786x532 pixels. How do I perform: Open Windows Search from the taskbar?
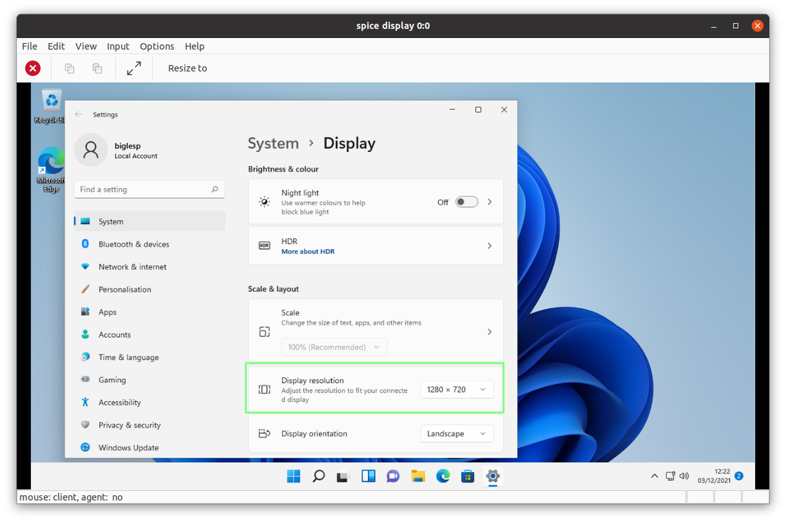318,476
